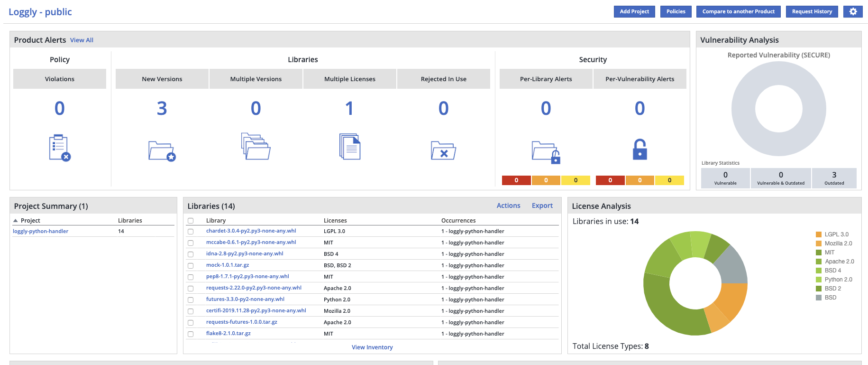This screenshot has width=868, height=365.
Task: Click the New Versions folder star icon
Action: click(x=162, y=151)
